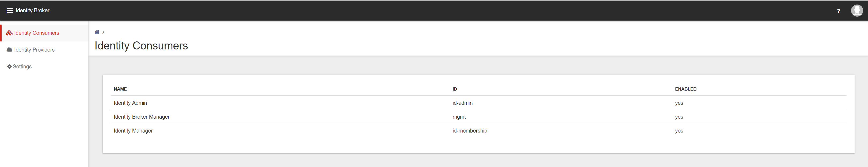868x167 pixels.
Task: Open the help question mark icon
Action: coord(838,11)
